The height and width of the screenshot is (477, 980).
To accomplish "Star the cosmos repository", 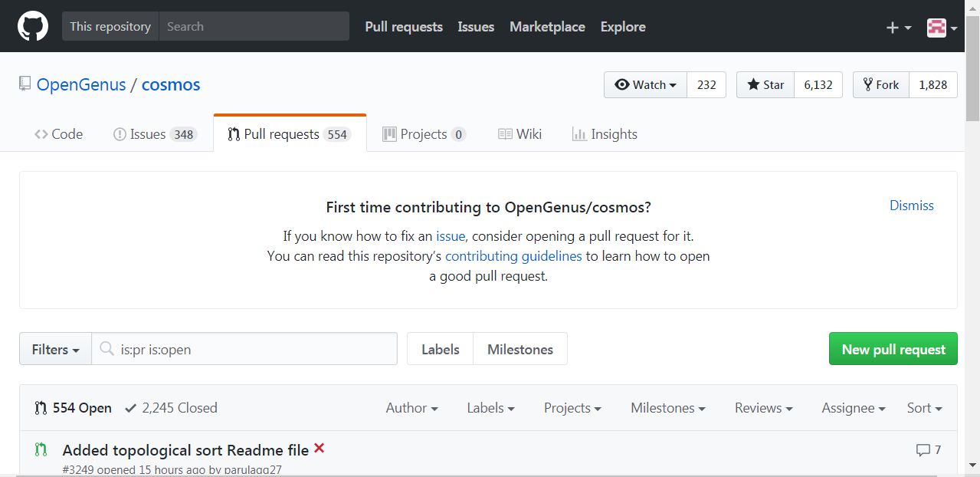I will 765,85.
